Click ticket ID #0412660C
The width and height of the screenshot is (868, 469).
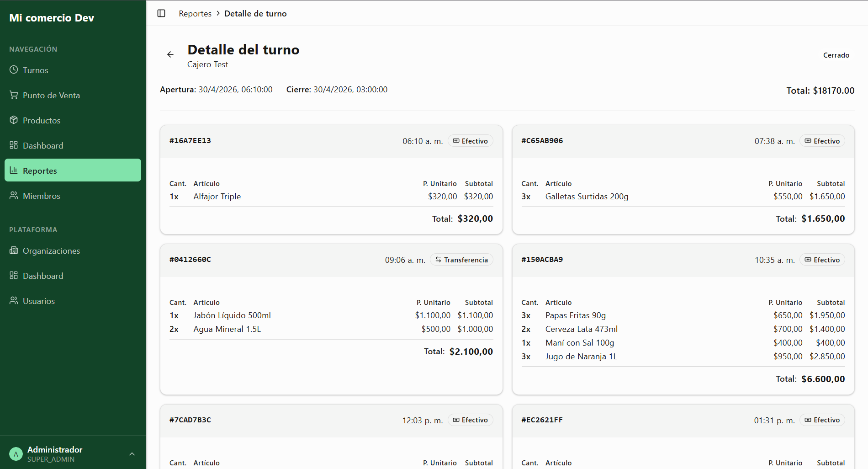click(190, 260)
